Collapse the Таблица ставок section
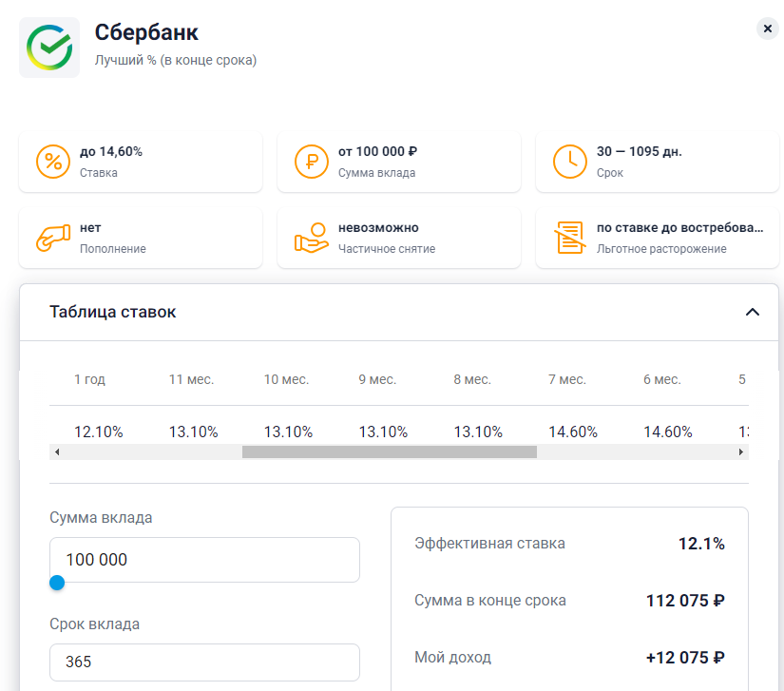 pyautogui.click(x=753, y=312)
